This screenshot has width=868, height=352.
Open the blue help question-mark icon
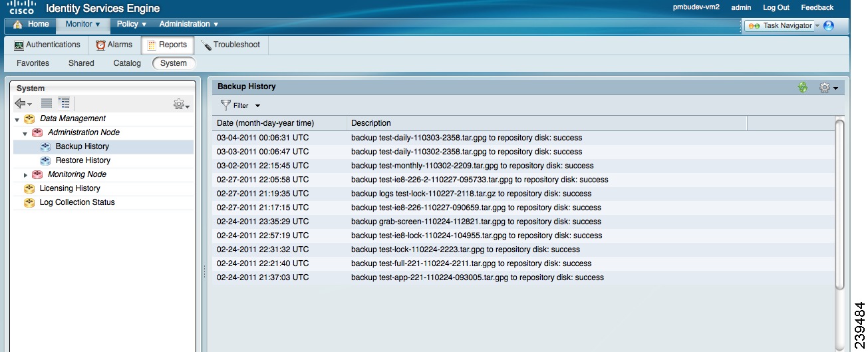[829, 26]
